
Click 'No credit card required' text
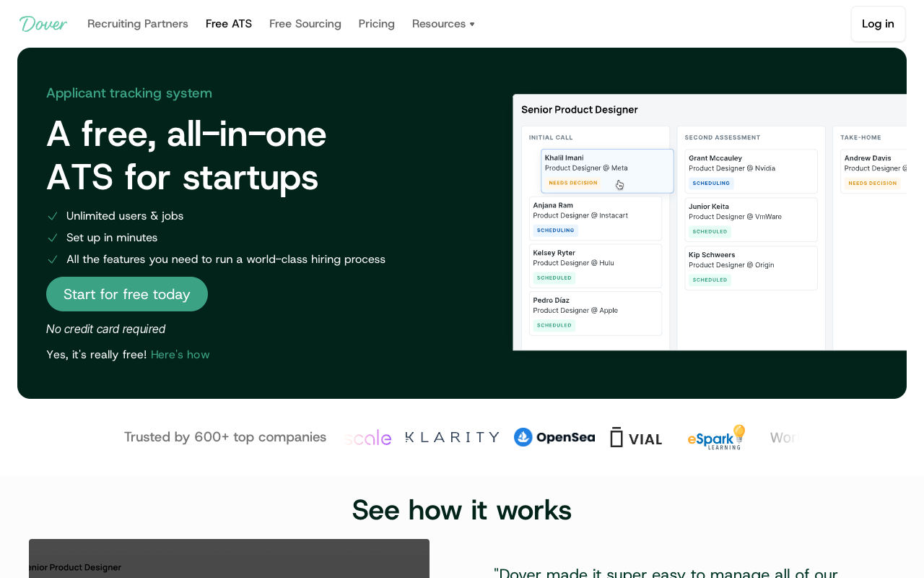pyautogui.click(x=106, y=329)
